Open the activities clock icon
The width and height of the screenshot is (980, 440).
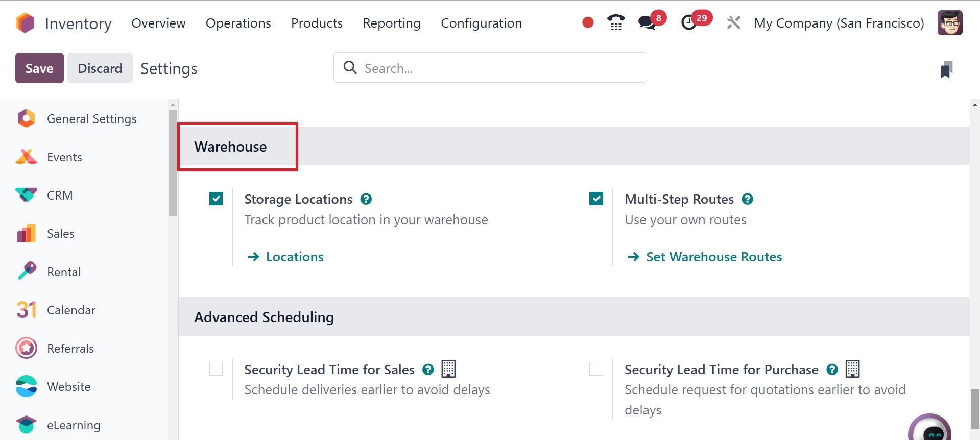(689, 22)
